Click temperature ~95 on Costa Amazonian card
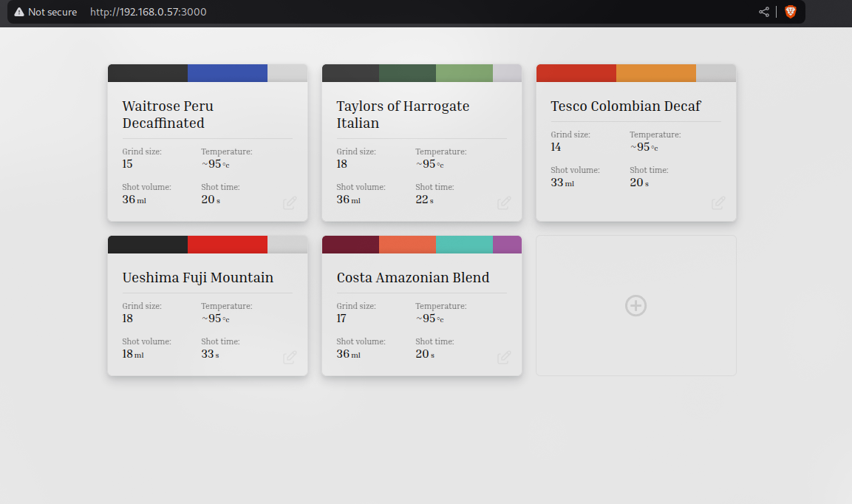The width and height of the screenshot is (852, 504). tap(430, 319)
